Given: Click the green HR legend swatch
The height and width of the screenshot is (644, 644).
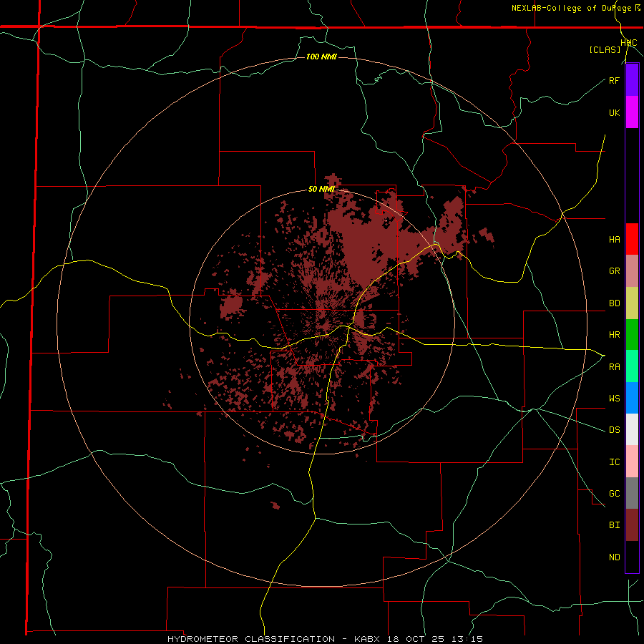Looking at the screenshot, I should tap(632, 335).
